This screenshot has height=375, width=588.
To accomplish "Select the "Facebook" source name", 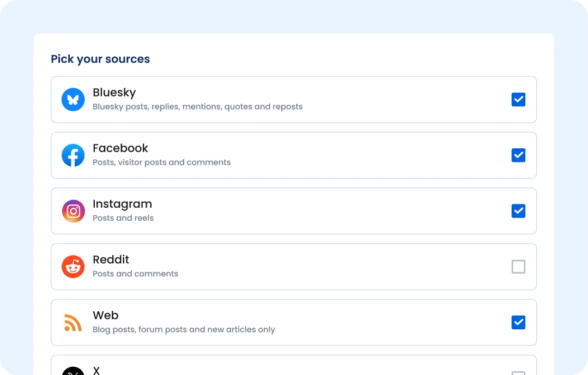I will 120,148.
